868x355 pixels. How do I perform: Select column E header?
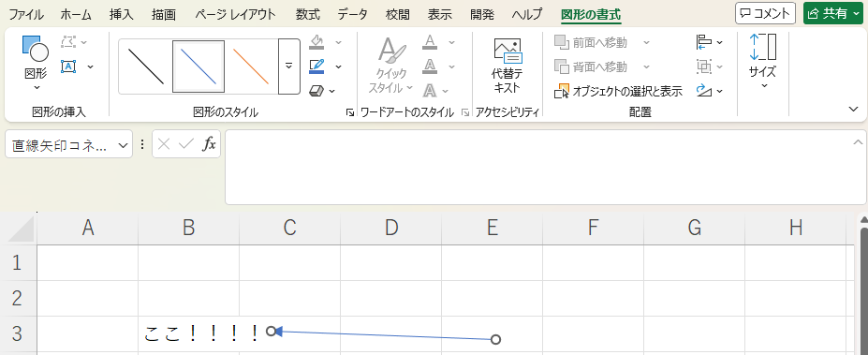tap(493, 228)
